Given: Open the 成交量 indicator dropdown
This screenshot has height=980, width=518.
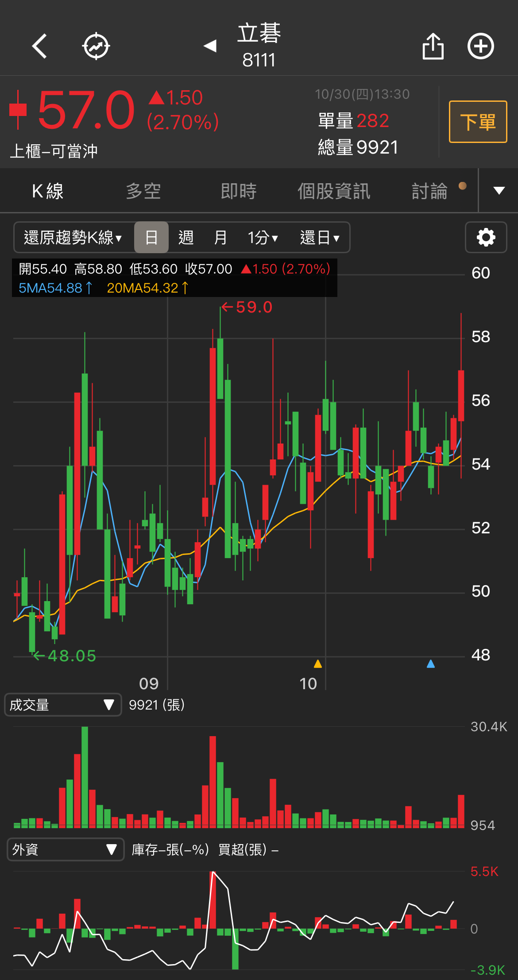Looking at the screenshot, I should 62,705.
